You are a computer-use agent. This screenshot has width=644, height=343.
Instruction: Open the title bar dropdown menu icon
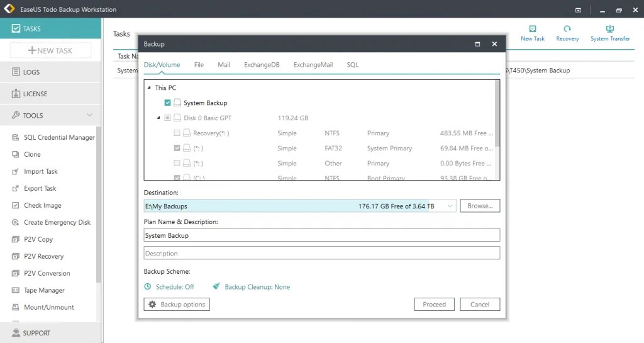click(579, 10)
